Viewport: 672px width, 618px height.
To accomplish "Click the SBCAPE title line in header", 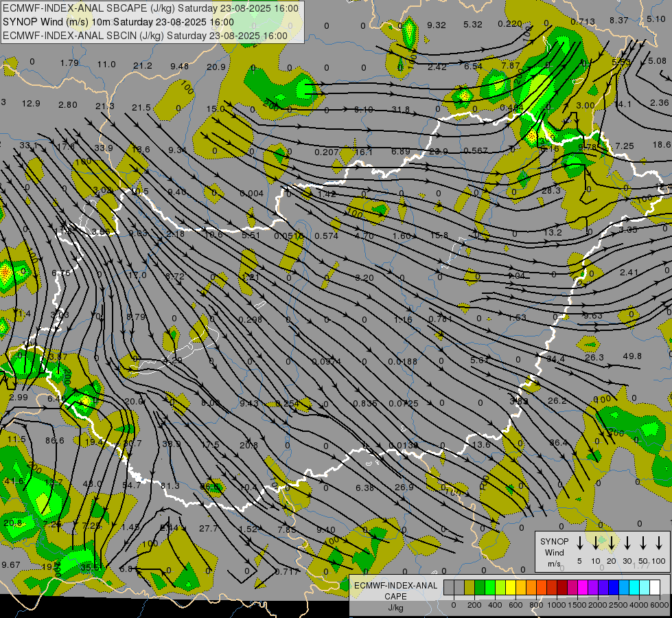I will (x=150, y=8).
